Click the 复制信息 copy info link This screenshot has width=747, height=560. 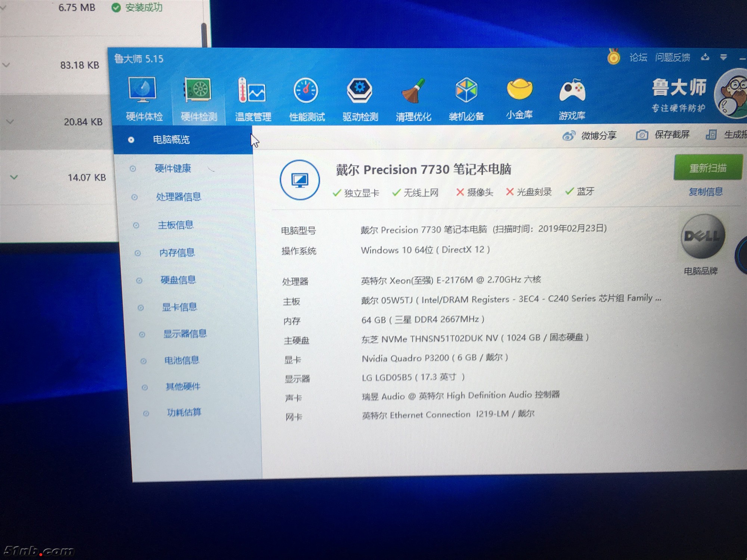click(x=706, y=192)
